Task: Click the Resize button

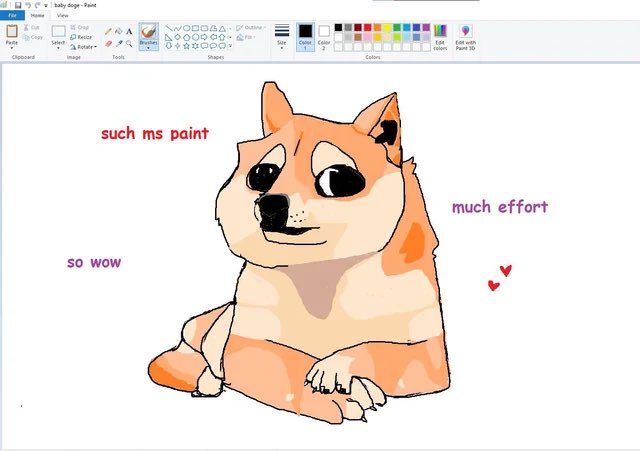Action: (x=81, y=37)
